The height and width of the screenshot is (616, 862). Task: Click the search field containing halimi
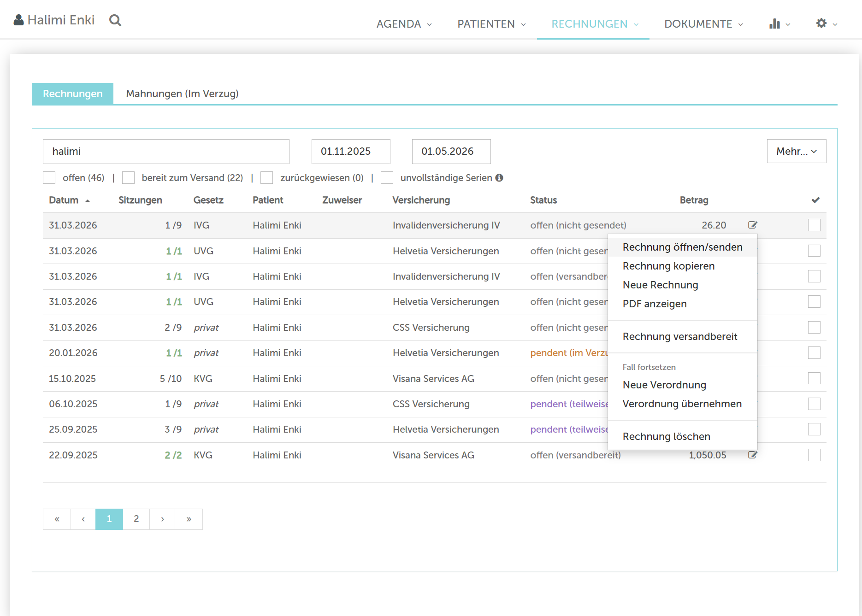coord(166,151)
